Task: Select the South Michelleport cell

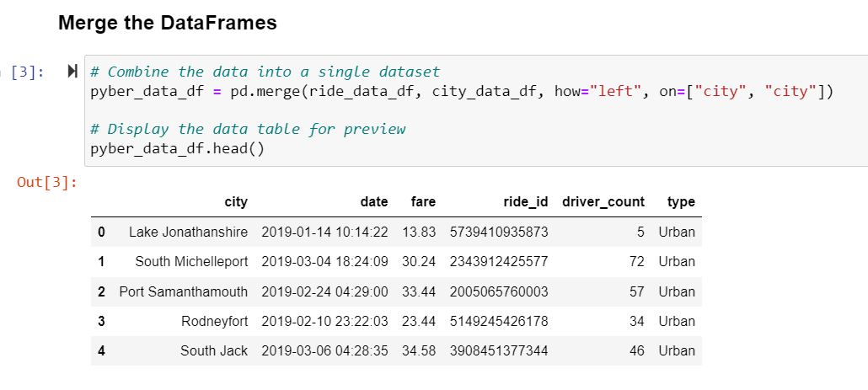Action: coord(191,262)
